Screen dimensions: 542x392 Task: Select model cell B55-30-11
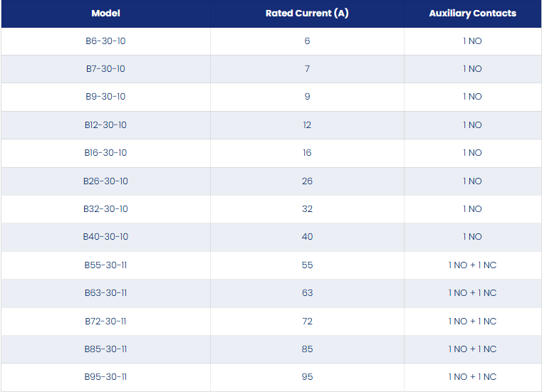pyautogui.click(x=106, y=265)
